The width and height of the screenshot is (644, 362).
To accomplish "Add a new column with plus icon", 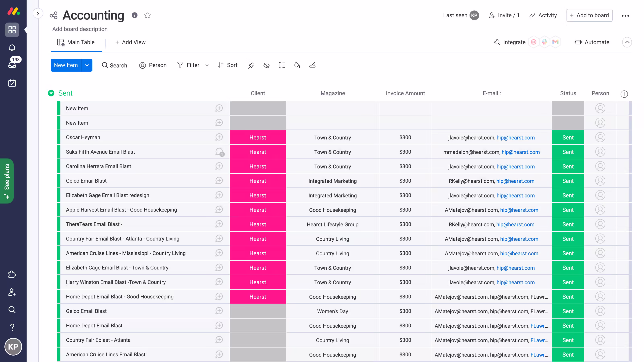I will pyautogui.click(x=624, y=94).
